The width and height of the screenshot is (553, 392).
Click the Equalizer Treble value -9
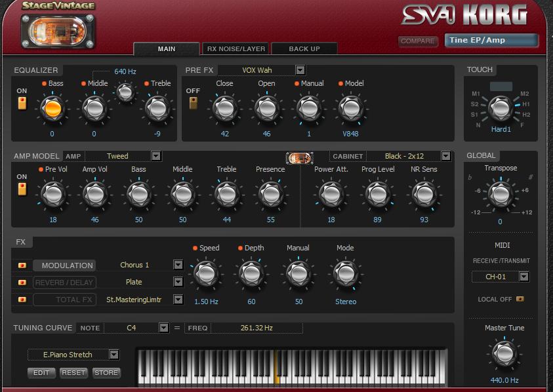pyautogui.click(x=157, y=134)
